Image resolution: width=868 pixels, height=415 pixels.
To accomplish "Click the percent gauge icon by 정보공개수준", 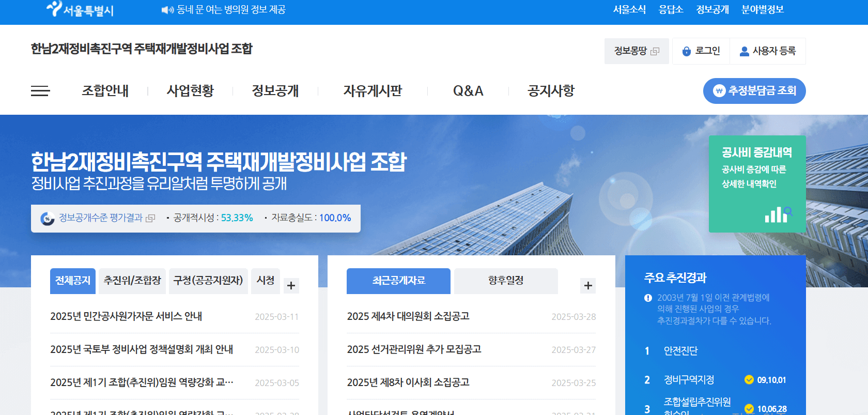I will pos(48,219).
